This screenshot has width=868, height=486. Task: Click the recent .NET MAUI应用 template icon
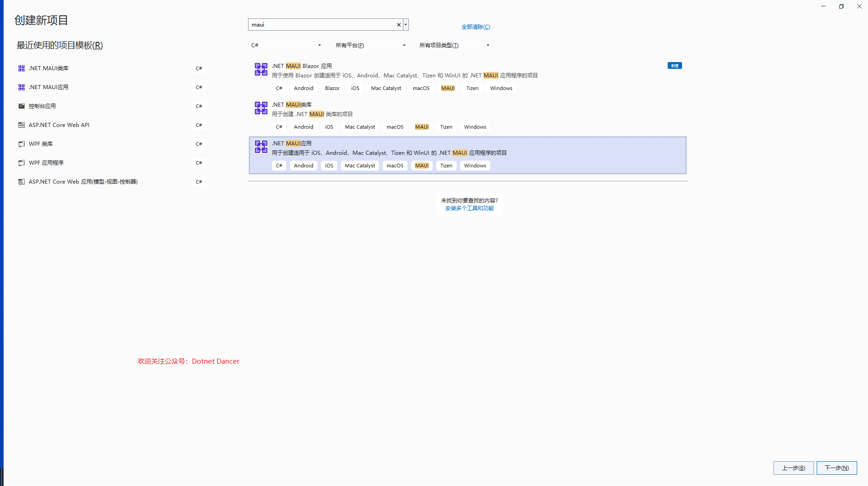22,87
